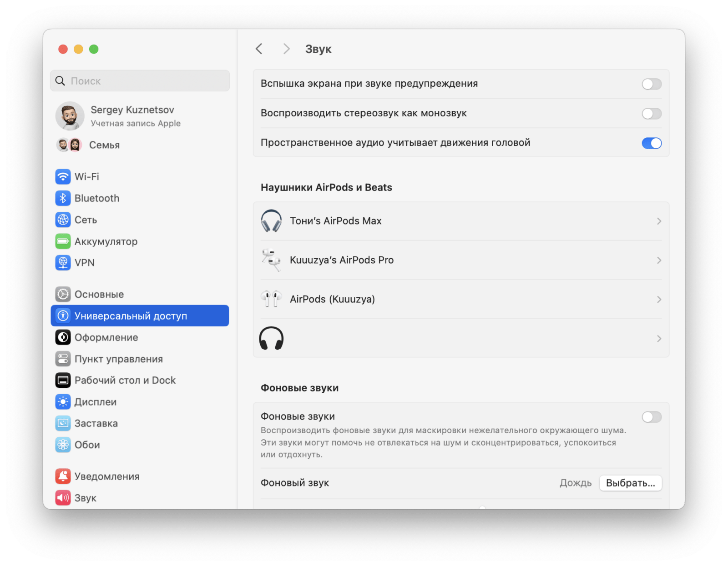The image size is (728, 566).
Task: Open Оформление settings pane
Action: pos(140,337)
